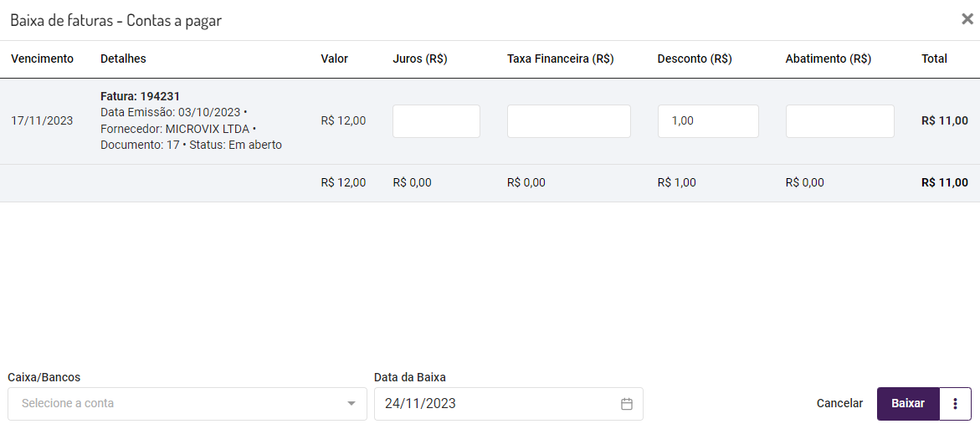Click the Total column header
The width and height of the screenshot is (980, 429).
click(x=934, y=59)
